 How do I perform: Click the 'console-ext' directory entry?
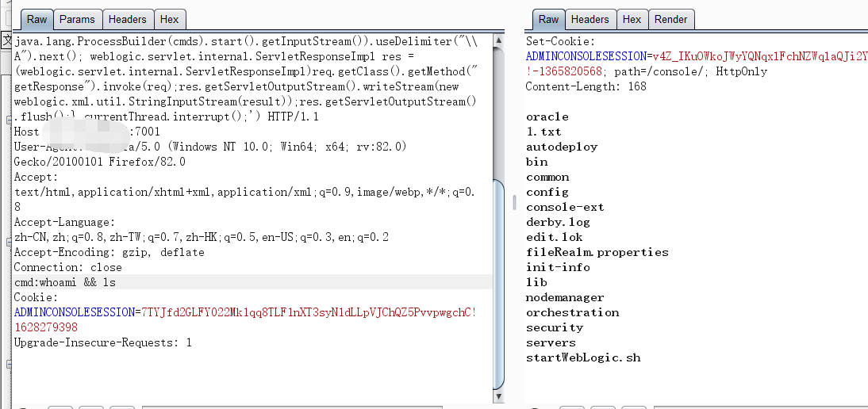click(x=565, y=207)
